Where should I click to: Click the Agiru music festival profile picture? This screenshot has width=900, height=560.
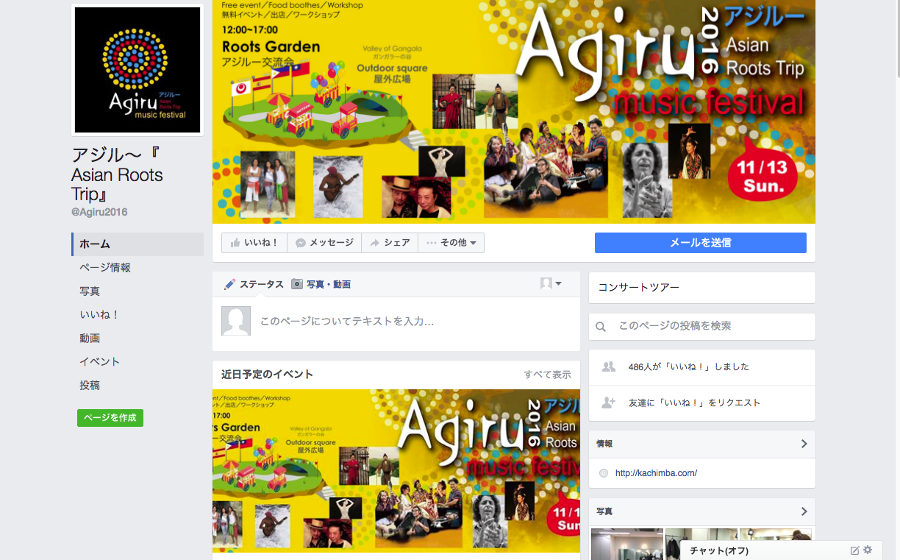click(x=137, y=70)
